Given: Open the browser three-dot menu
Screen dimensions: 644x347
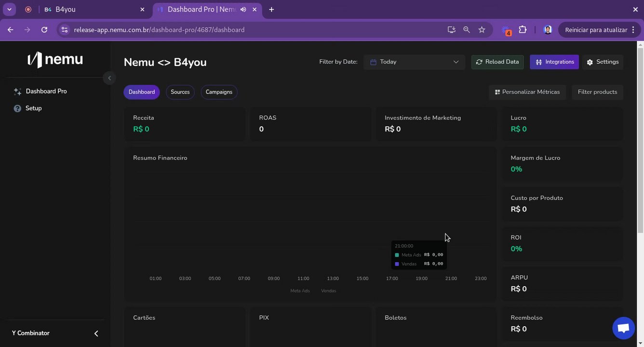Looking at the screenshot, I should coord(633,29).
